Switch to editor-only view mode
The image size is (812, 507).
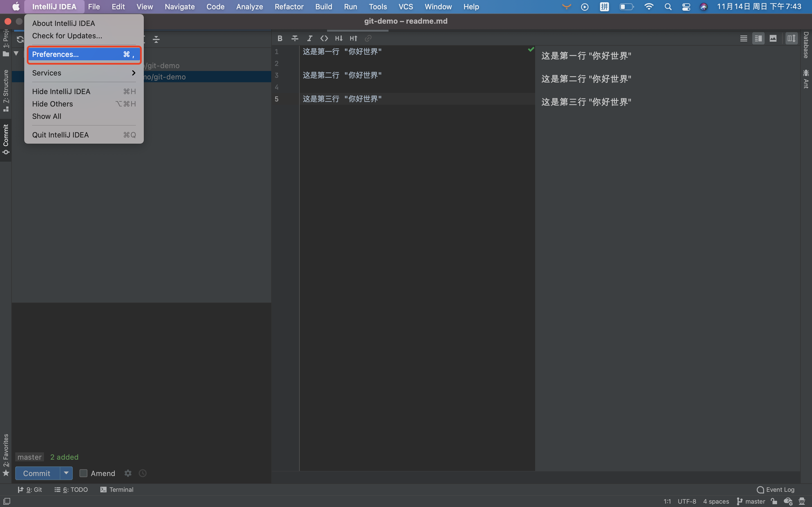point(743,39)
